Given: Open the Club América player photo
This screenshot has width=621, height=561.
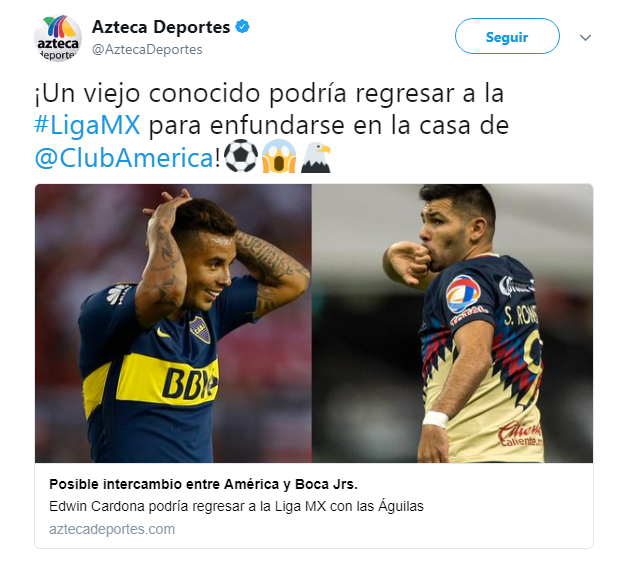Looking at the screenshot, I should click(452, 323).
